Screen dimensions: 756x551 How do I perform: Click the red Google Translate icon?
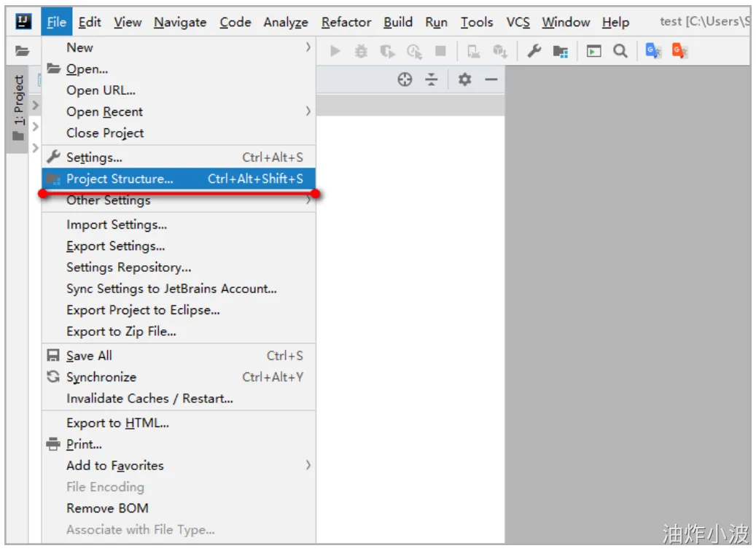pyautogui.click(x=679, y=50)
